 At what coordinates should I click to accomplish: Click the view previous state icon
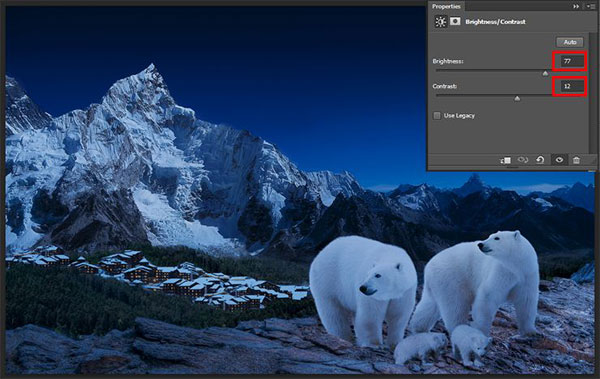523,160
